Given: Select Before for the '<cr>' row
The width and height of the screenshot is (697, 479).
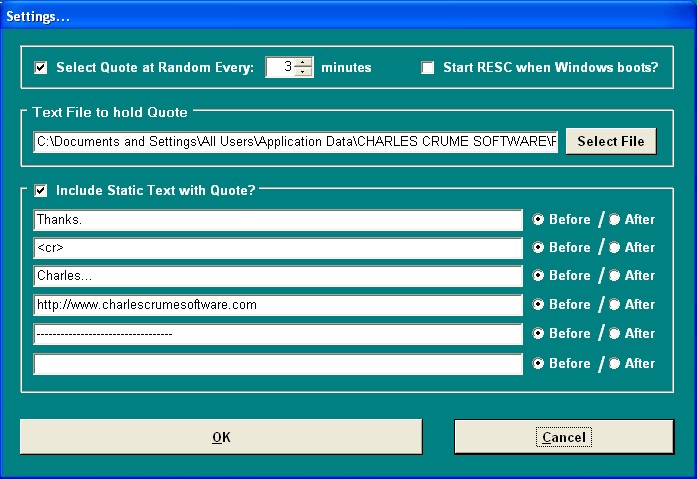Looking at the screenshot, I should [539, 247].
